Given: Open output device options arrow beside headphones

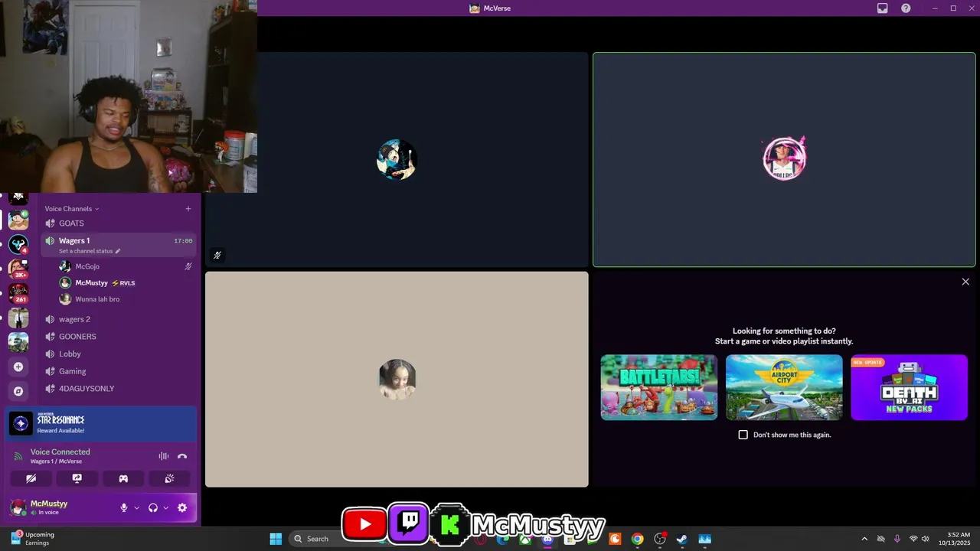Looking at the screenshot, I should point(165,507).
